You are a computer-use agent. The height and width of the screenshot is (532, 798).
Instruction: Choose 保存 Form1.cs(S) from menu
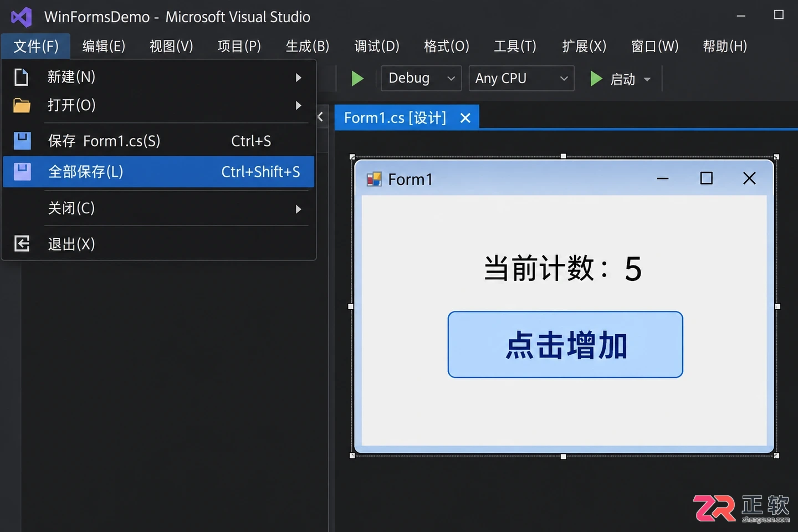pyautogui.click(x=159, y=141)
